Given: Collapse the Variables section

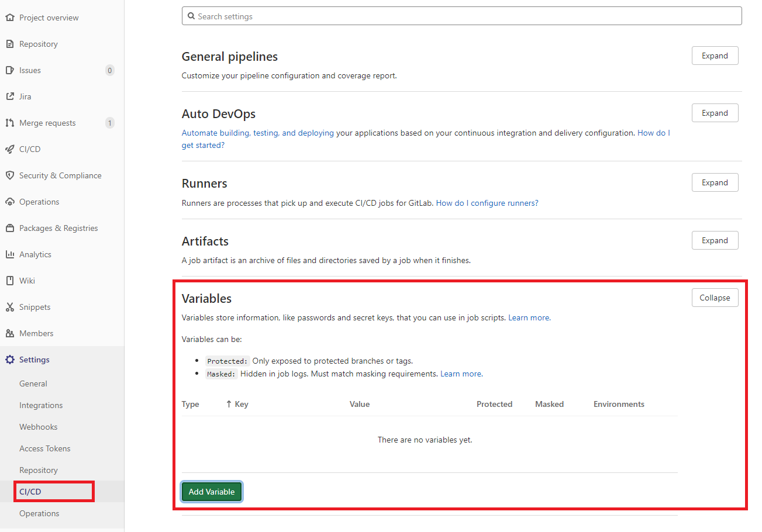Looking at the screenshot, I should click(x=715, y=297).
